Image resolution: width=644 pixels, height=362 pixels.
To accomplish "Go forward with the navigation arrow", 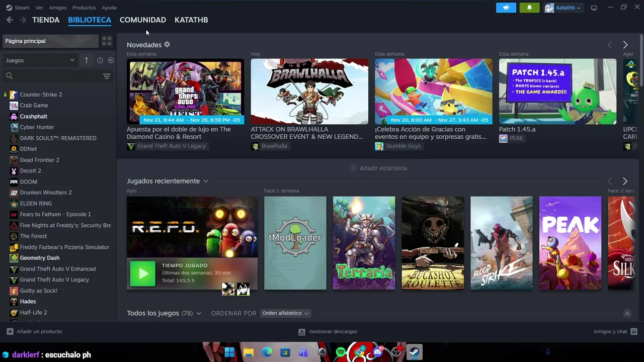I will 23,20.
